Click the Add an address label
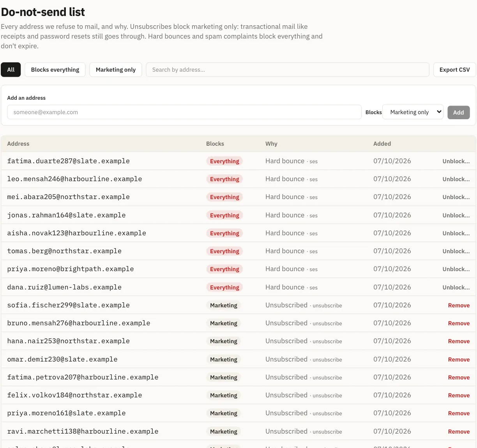477x448 pixels. pyautogui.click(x=26, y=98)
